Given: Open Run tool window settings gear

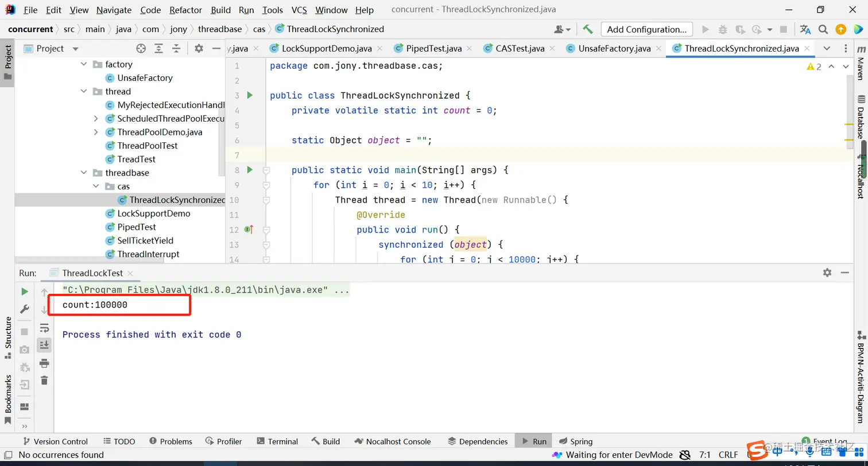Looking at the screenshot, I should point(827,273).
